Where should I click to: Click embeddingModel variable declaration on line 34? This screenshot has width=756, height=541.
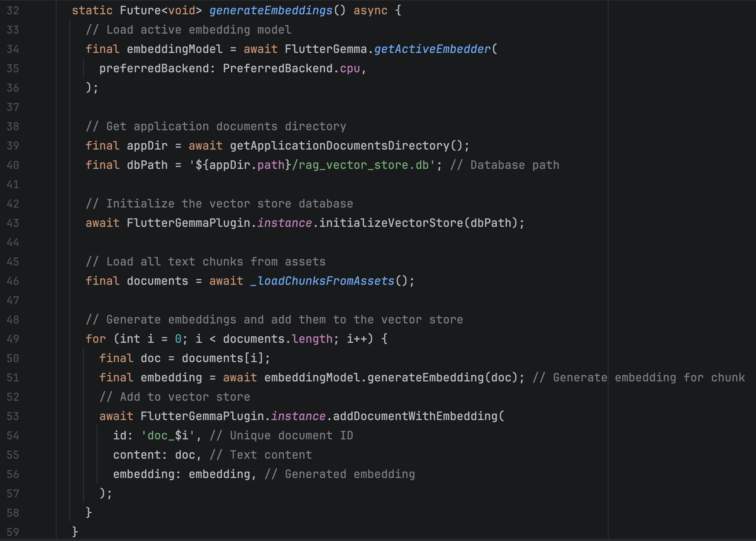click(175, 49)
